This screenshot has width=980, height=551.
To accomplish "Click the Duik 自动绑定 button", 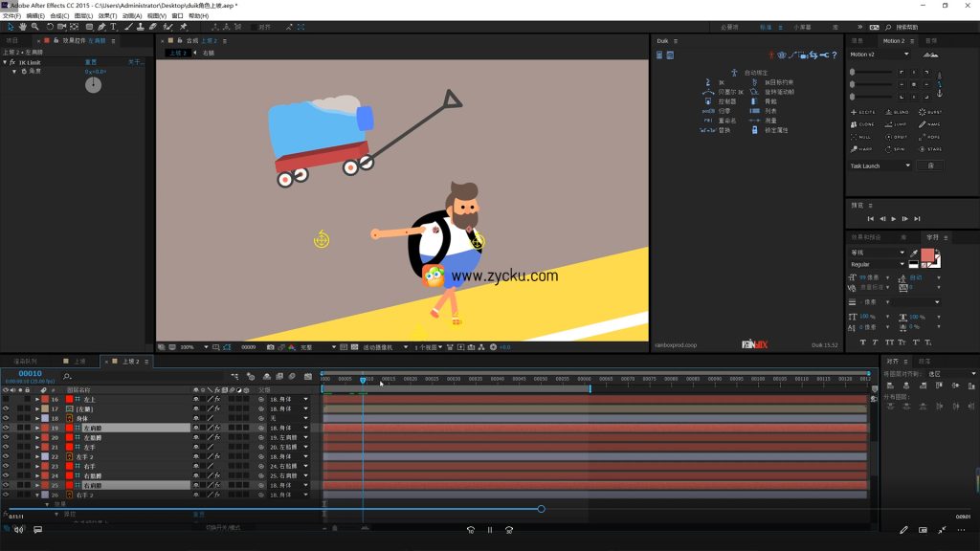I will tap(754, 73).
